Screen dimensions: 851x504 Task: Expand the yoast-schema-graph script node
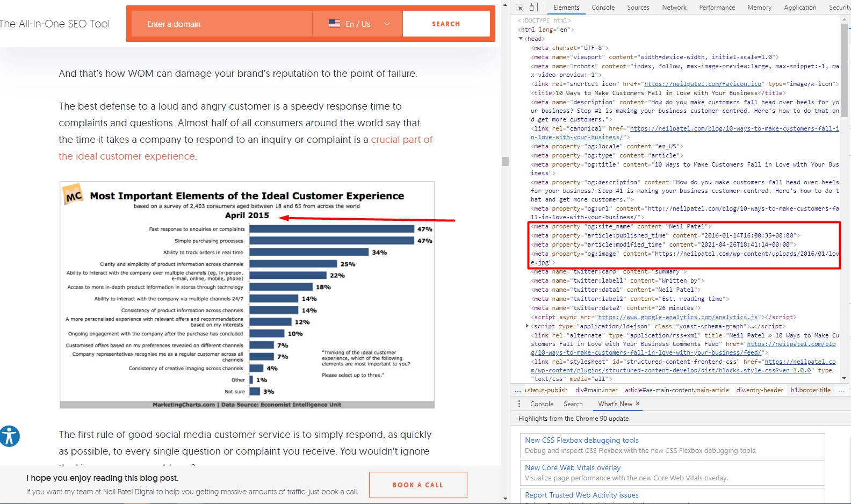[x=527, y=326]
